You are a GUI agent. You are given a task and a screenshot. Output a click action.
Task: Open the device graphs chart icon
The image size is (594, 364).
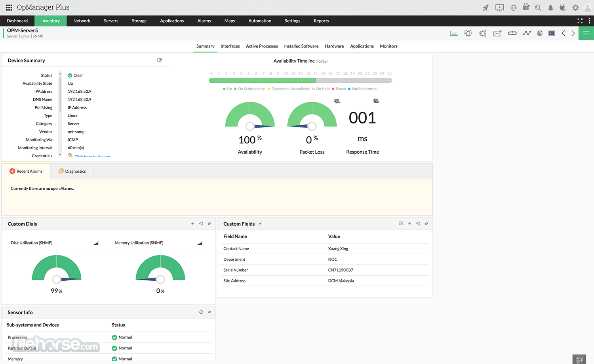pos(454,33)
